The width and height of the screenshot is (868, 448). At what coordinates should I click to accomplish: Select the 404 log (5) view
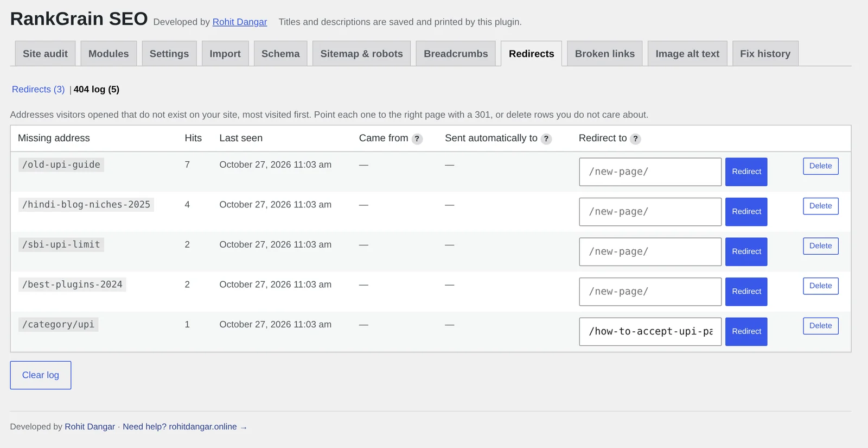pyautogui.click(x=97, y=90)
